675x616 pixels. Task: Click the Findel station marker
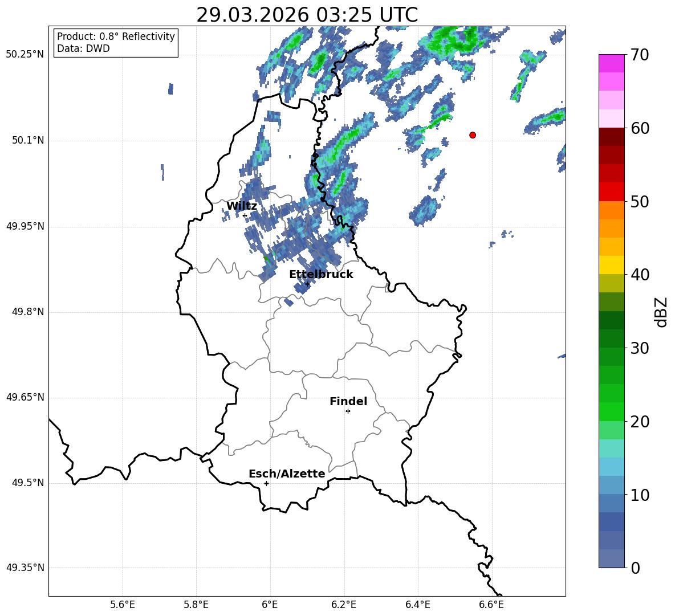point(348,411)
